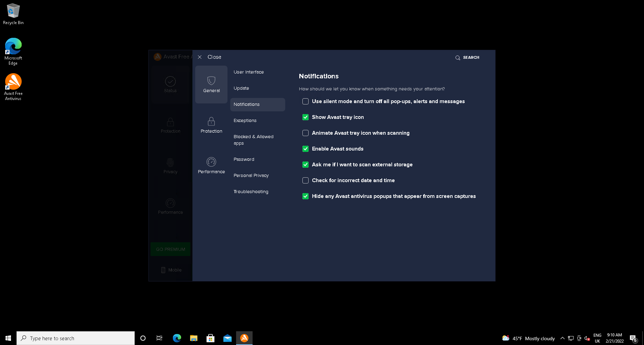Open Recycle Bin desktop icon

13,14
